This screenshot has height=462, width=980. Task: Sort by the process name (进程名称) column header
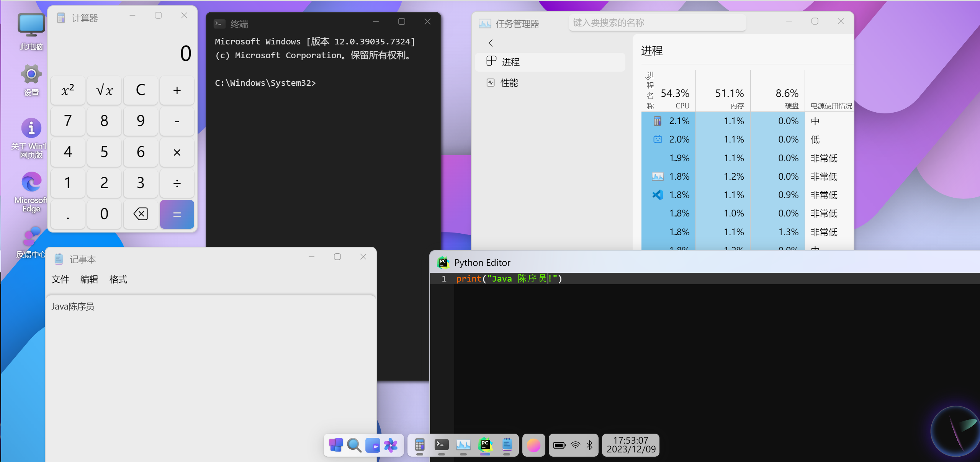[x=650, y=90]
